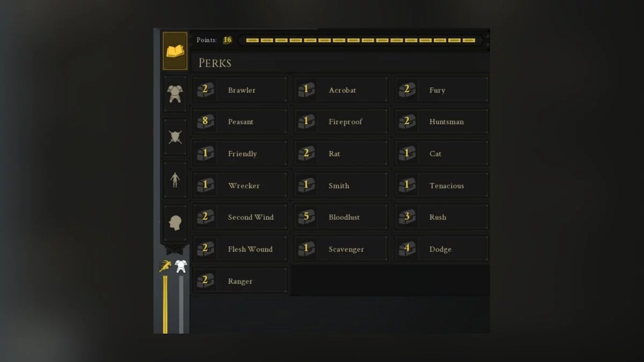Open the head profile sidebar icon
The image size is (644, 362).
click(175, 223)
